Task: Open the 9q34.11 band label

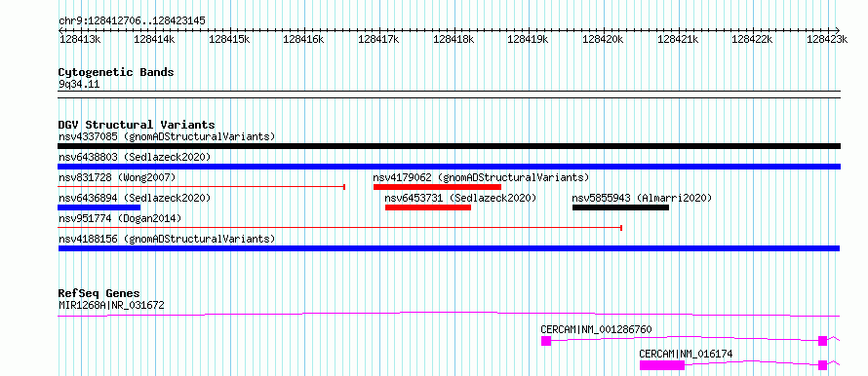Action: (x=79, y=85)
